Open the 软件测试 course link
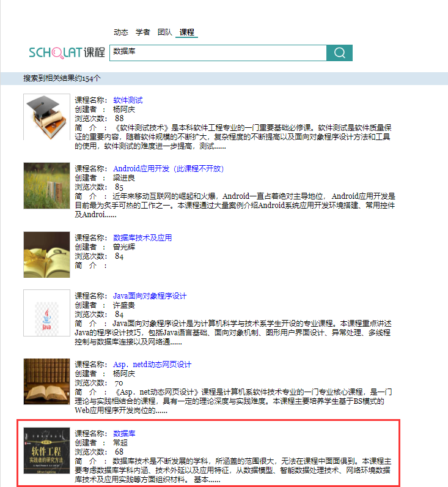The image size is (448, 487). click(128, 100)
